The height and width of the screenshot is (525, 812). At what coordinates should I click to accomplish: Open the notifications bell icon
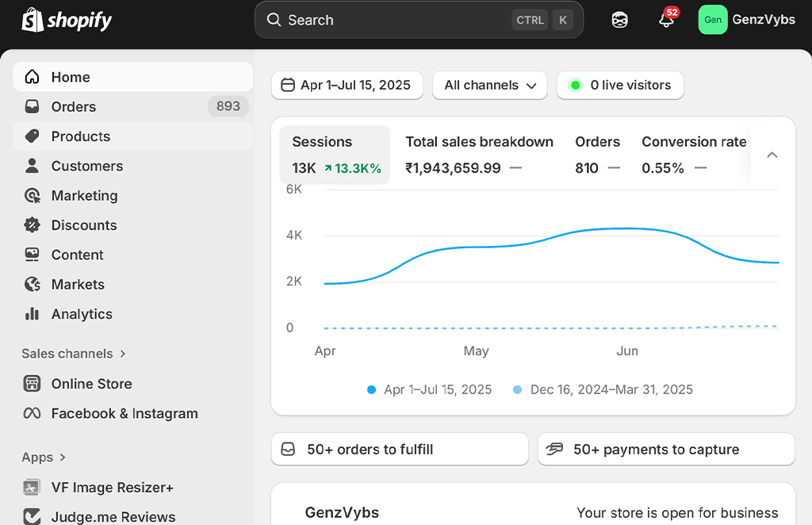(x=666, y=20)
